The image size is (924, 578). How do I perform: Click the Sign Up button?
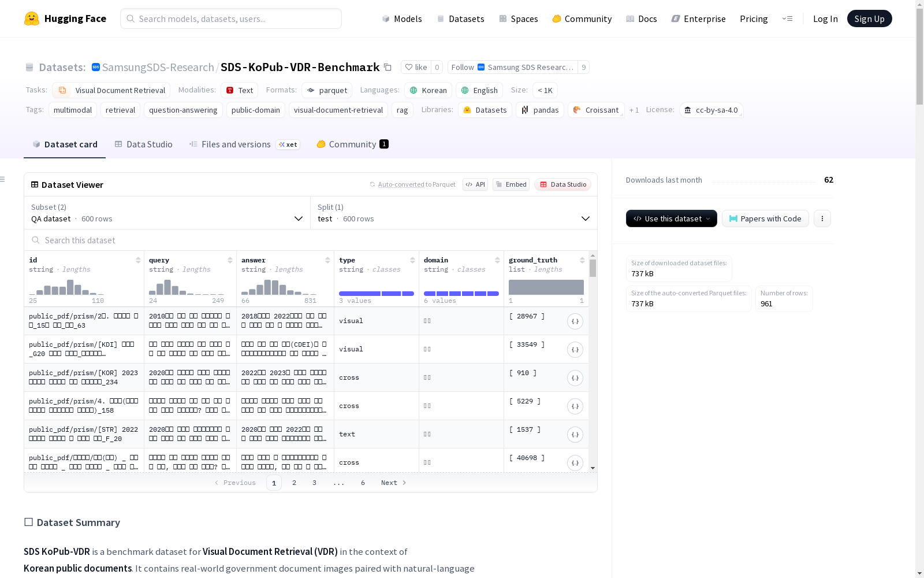869,18
